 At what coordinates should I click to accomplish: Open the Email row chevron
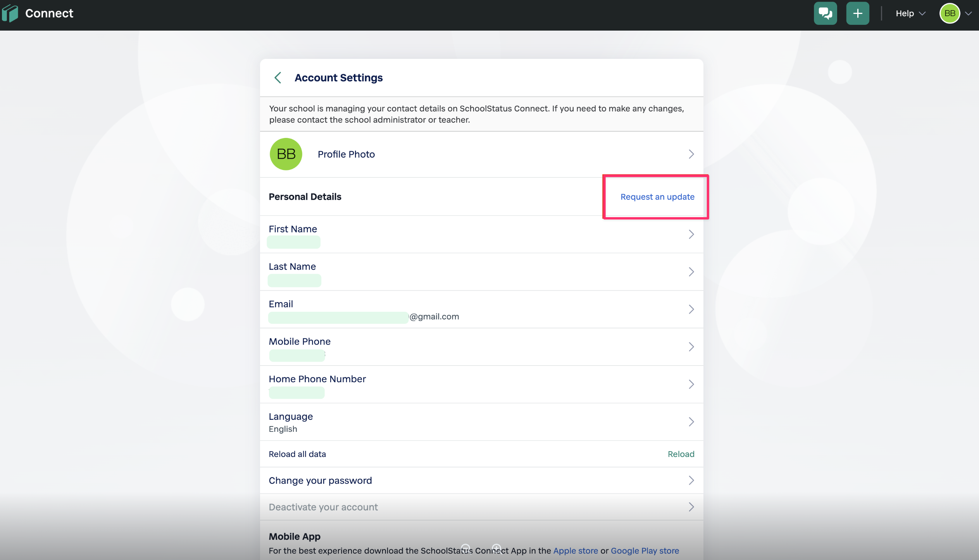coord(691,309)
